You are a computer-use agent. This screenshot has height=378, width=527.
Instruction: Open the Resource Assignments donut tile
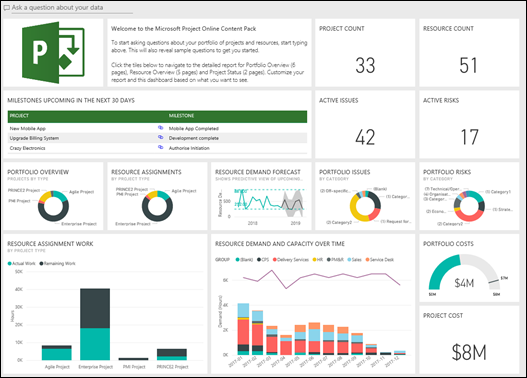click(157, 196)
